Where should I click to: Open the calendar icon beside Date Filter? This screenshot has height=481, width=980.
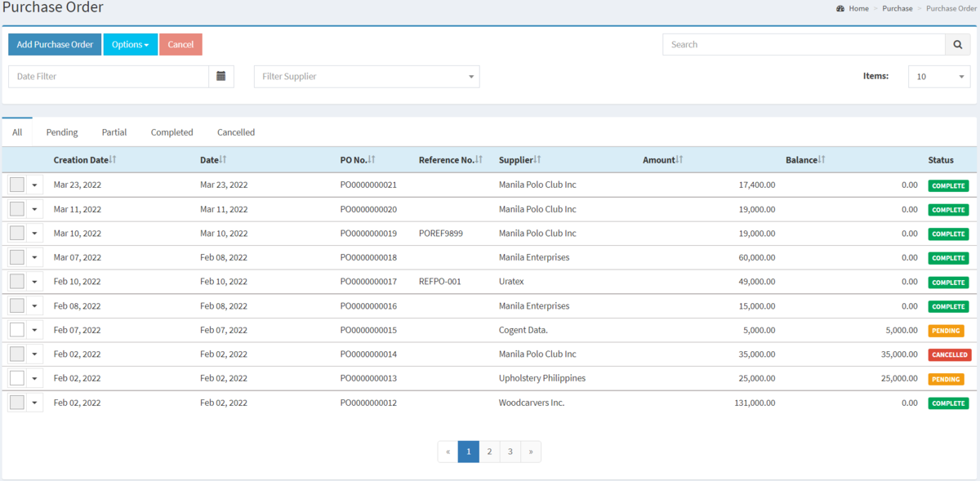(x=221, y=76)
